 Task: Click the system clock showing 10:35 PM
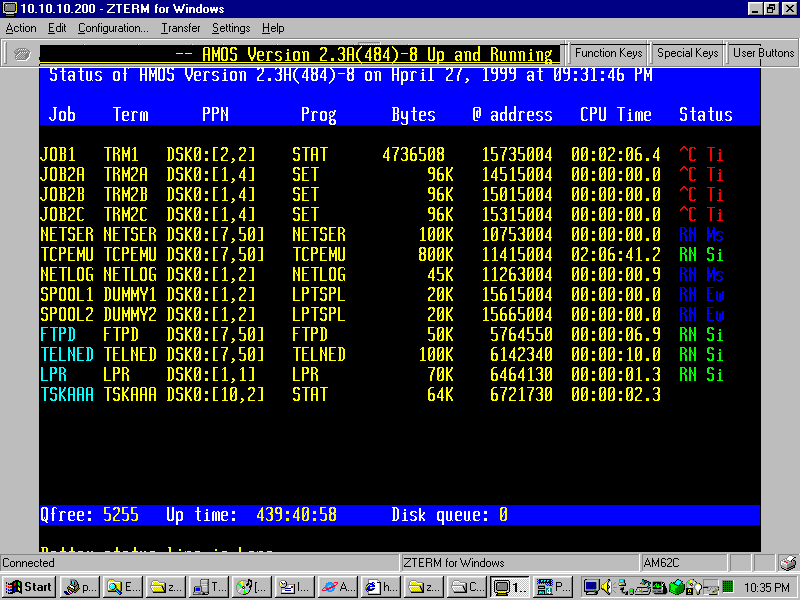pos(768,587)
